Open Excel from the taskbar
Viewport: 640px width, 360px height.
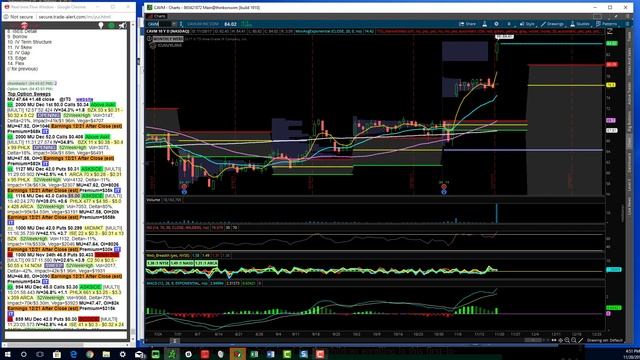point(254,354)
